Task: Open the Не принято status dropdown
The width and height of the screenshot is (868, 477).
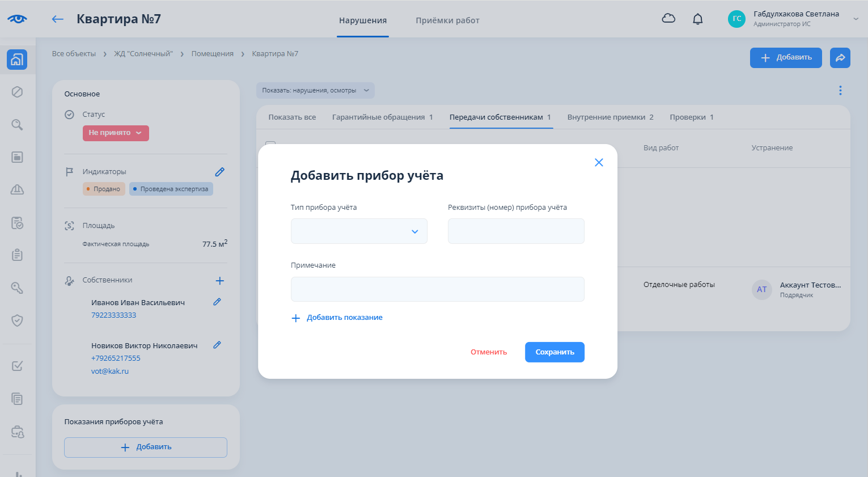Action: [x=116, y=133]
